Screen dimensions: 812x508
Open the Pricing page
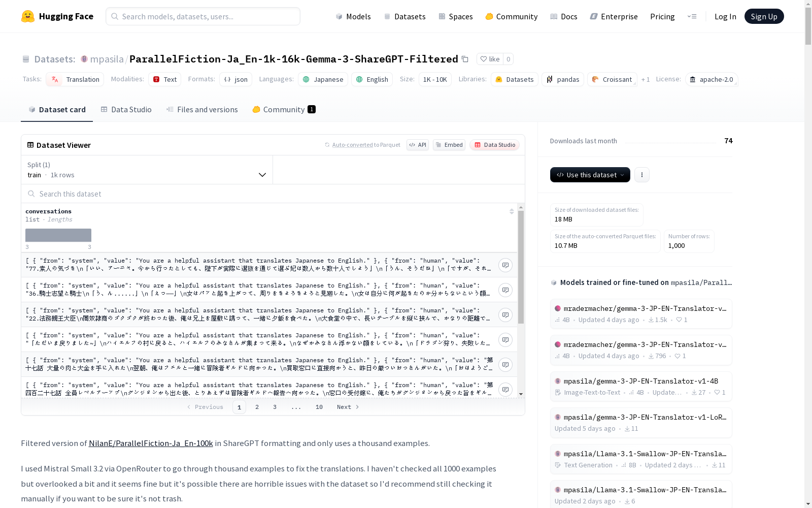click(662, 16)
